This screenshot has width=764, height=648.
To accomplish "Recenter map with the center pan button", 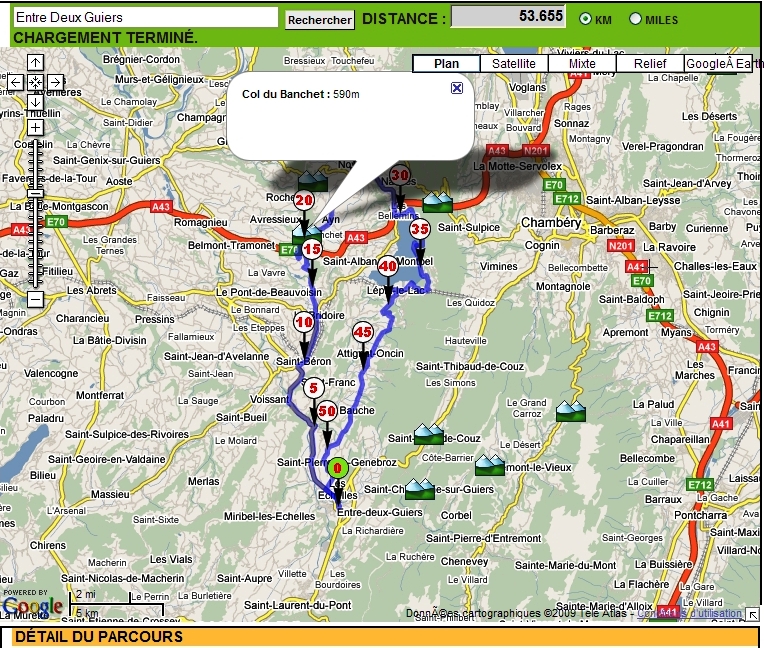I will coord(35,82).
